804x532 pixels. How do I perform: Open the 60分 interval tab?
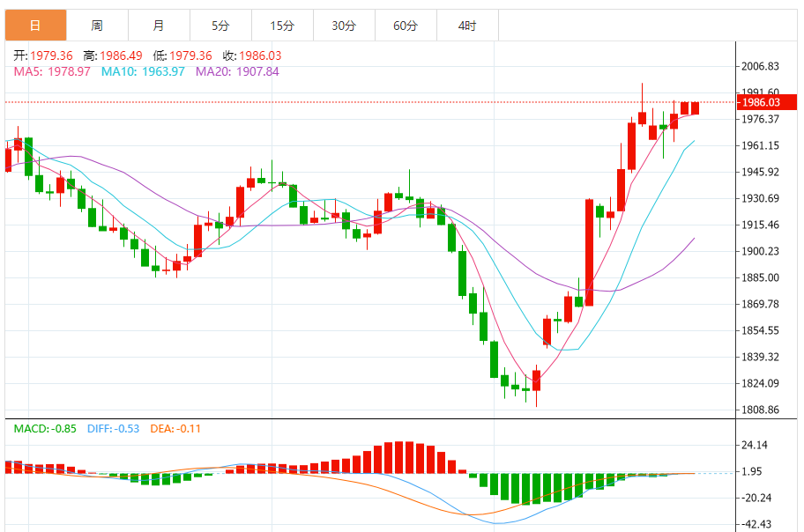coord(406,26)
